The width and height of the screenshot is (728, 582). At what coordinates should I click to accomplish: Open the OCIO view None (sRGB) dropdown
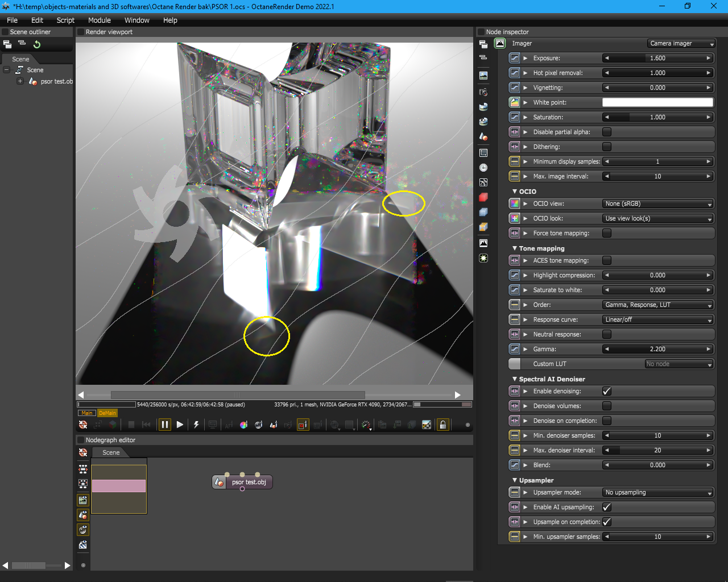[658, 203]
